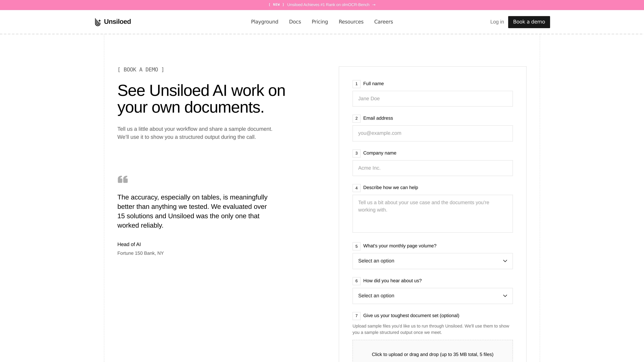This screenshot has height=362, width=644.
Task: Open the Pricing page
Action: click(320, 22)
